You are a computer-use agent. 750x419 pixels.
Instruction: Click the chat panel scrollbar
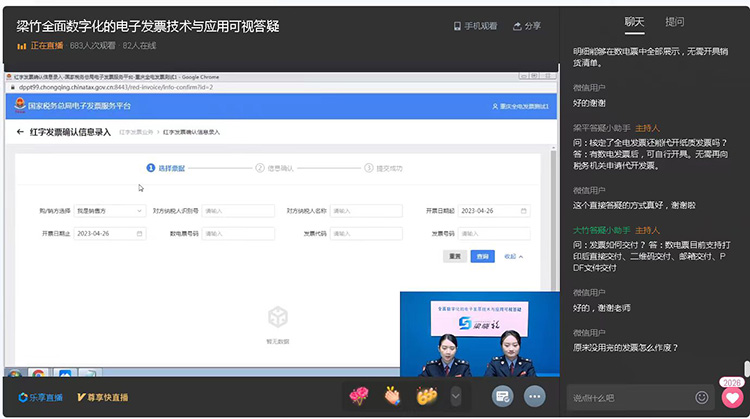pyautogui.click(x=745, y=369)
